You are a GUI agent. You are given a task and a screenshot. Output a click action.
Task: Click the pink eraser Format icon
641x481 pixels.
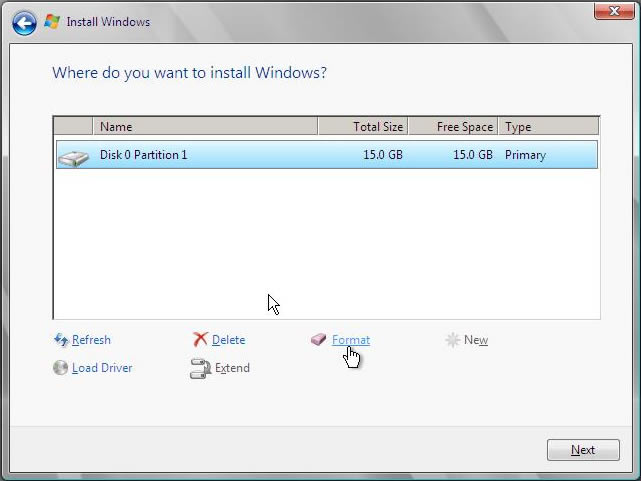319,340
